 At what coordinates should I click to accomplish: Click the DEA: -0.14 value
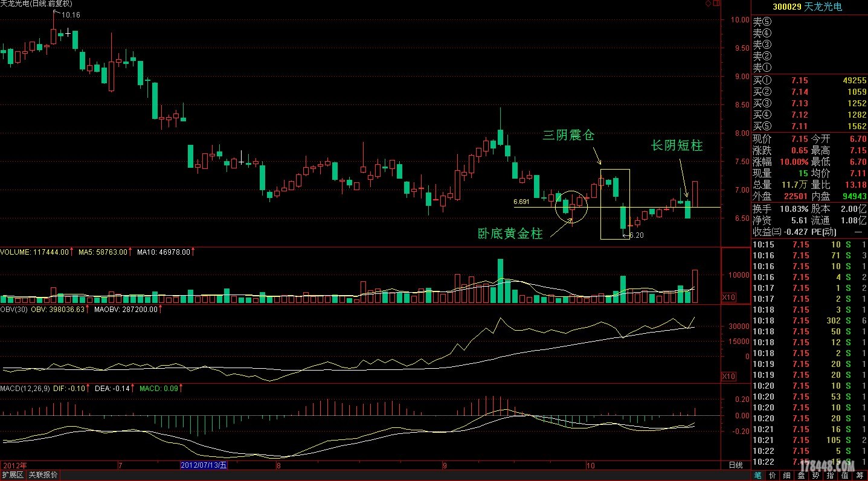[x=113, y=388]
